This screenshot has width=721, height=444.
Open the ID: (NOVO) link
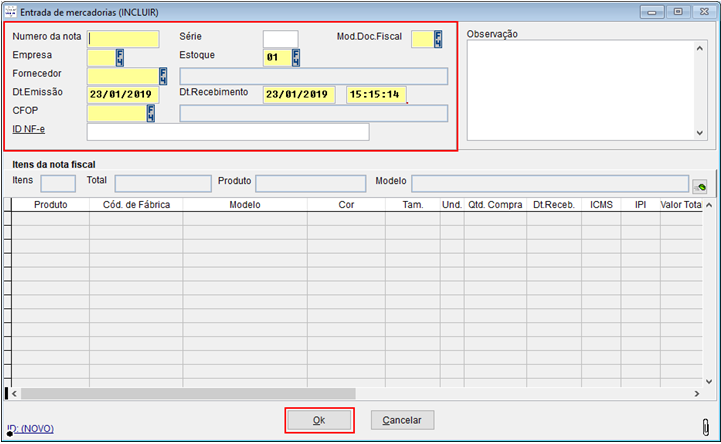point(30,429)
